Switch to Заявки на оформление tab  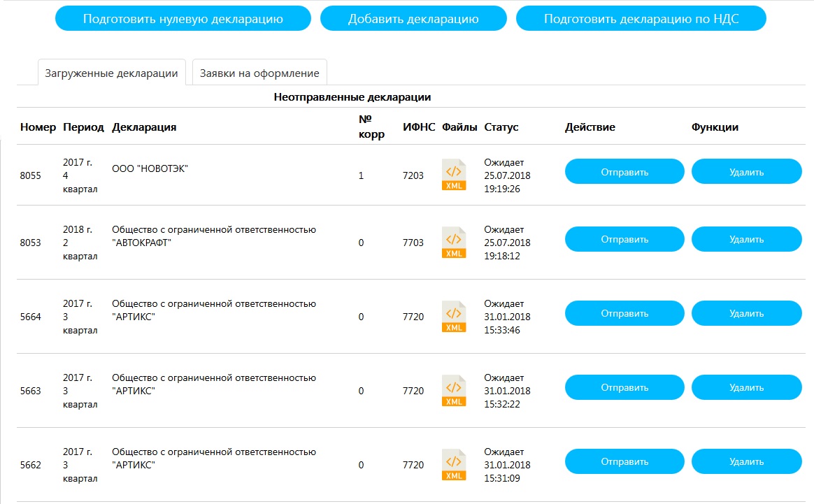[x=259, y=73]
